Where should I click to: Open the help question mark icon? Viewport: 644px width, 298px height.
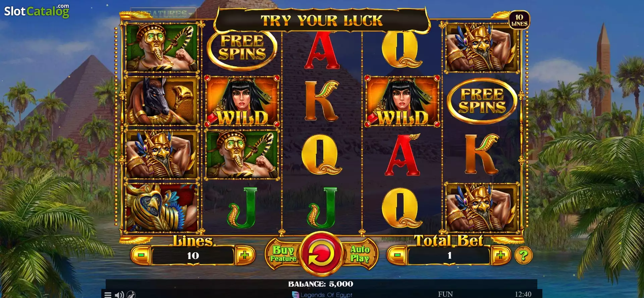523,256
